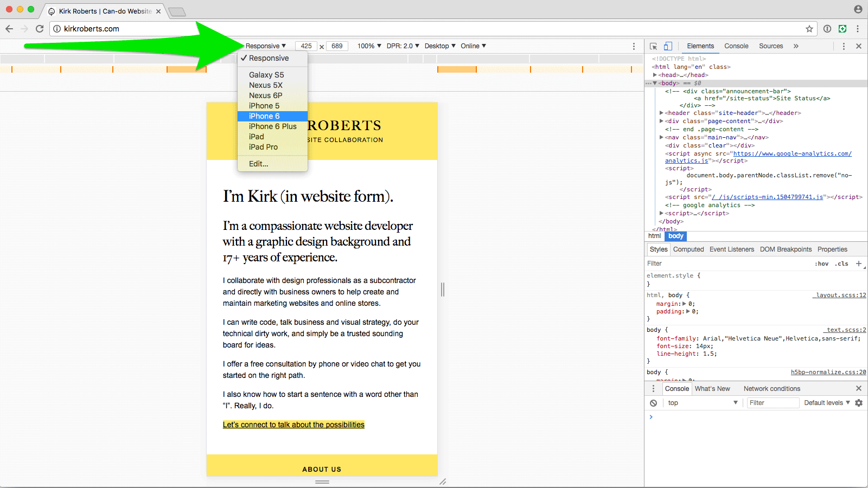Click the viewport height field 689
Screen dimensions: 868x488
pos(337,46)
